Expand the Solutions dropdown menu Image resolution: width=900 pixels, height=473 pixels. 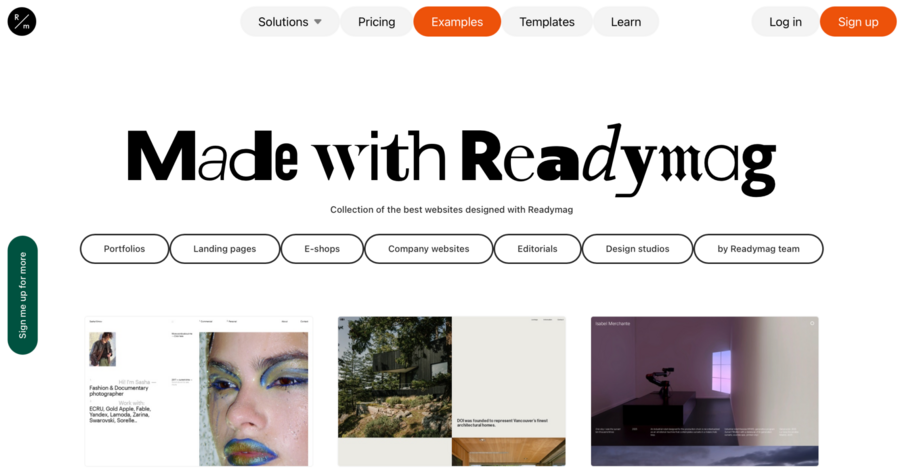290,22
